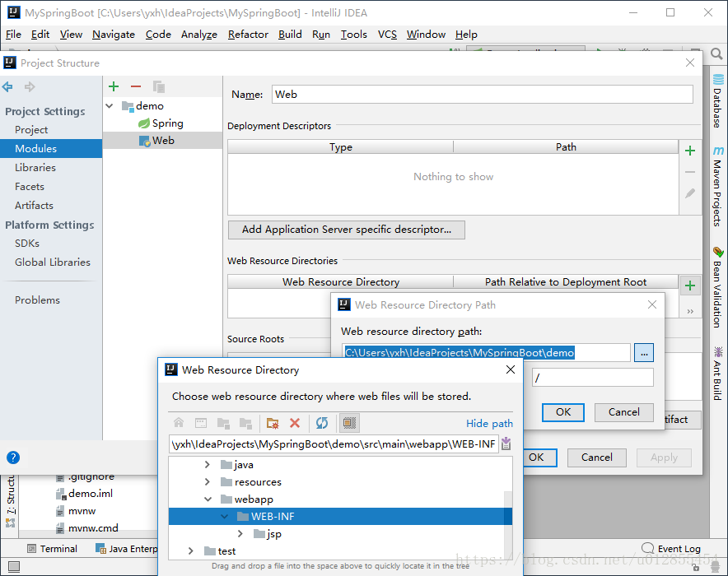The height and width of the screenshot is (576, 728).
Task: Expand the jsp folder node
Action: pyautogui.click(x=240, y=534)
